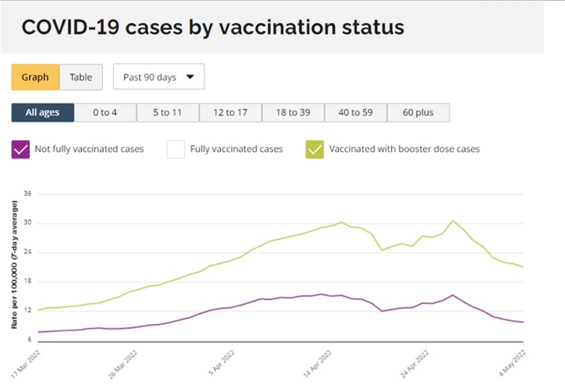Click the 4 May 2022 axis label

pyautogui.click(x=513, y=363)
